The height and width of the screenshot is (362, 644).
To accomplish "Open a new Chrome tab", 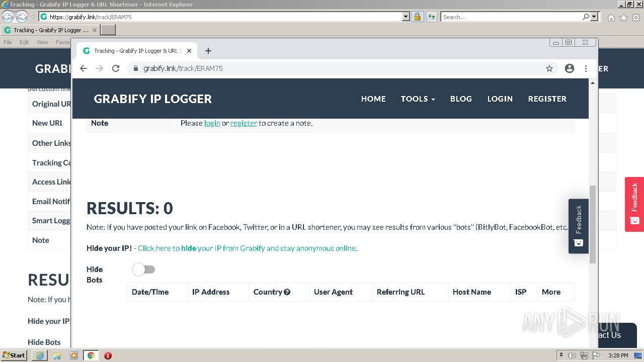I will tap(208, 51).
